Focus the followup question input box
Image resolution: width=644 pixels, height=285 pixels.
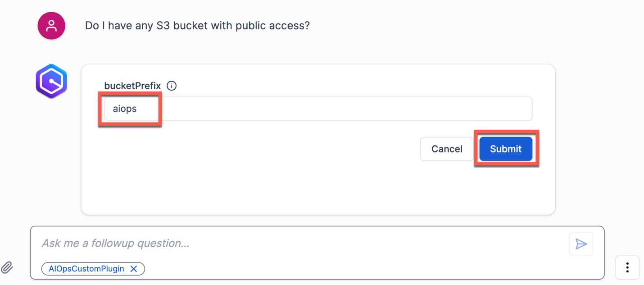tap(270, 244)
